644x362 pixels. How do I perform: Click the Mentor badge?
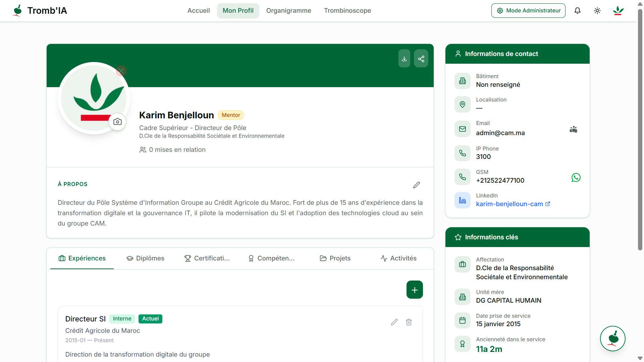pos(231,115)
